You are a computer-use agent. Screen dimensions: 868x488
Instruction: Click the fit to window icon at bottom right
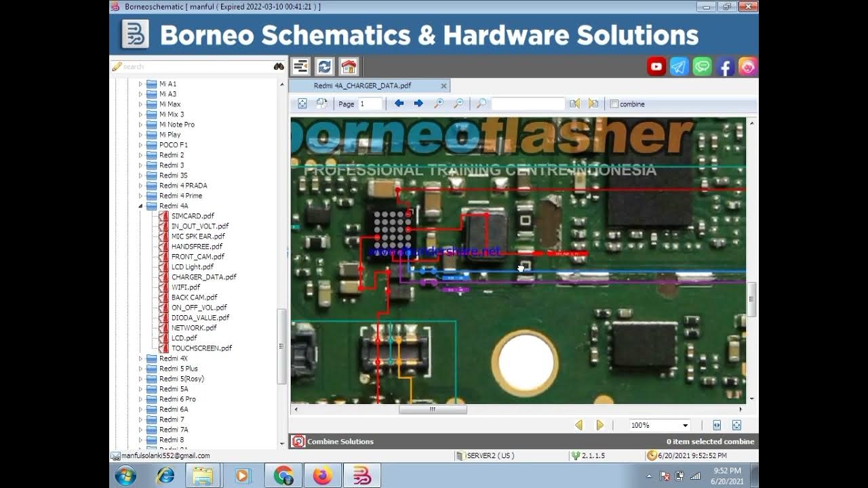point(736,425)
